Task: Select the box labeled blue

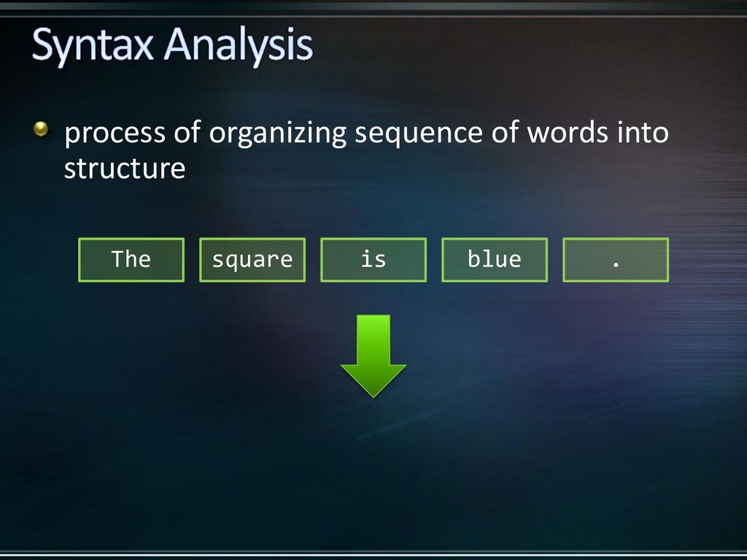Action: coord(495,260)
